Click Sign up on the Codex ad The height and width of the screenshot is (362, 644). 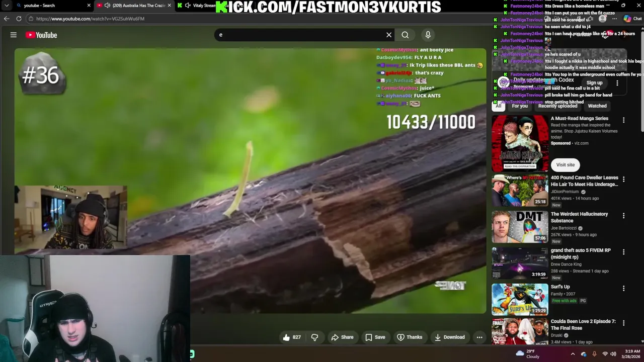coord(594,83)
